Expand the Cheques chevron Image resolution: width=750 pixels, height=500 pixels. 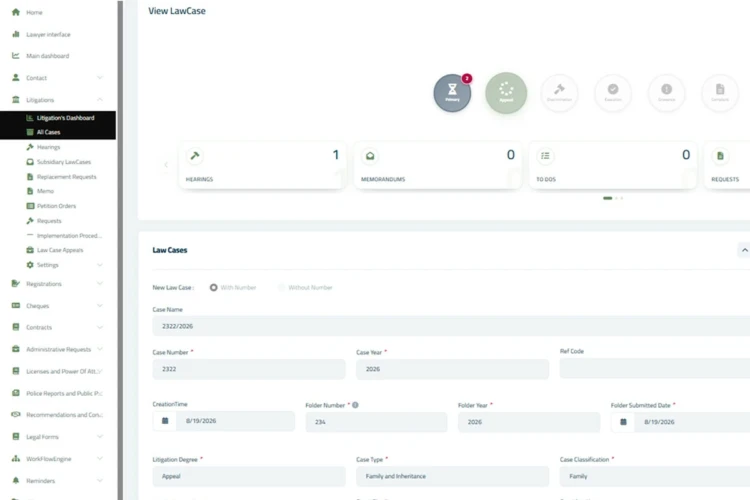coord(99,305)
